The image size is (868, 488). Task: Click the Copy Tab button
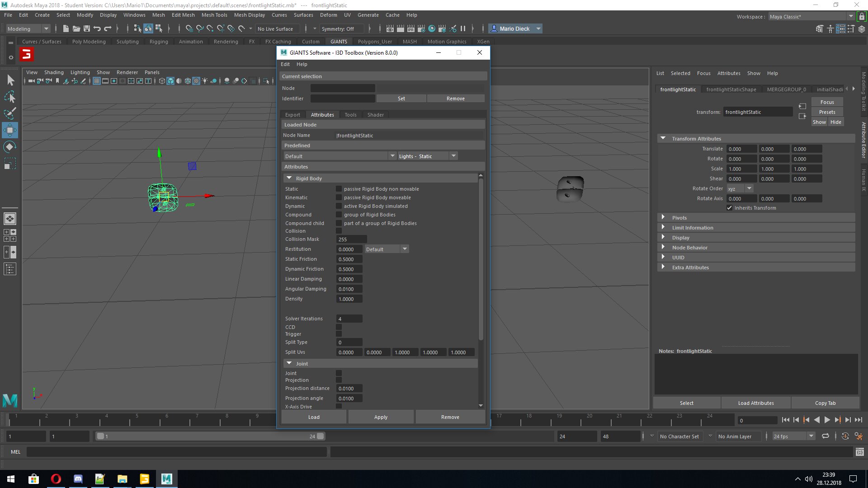(x=826, y=403)
